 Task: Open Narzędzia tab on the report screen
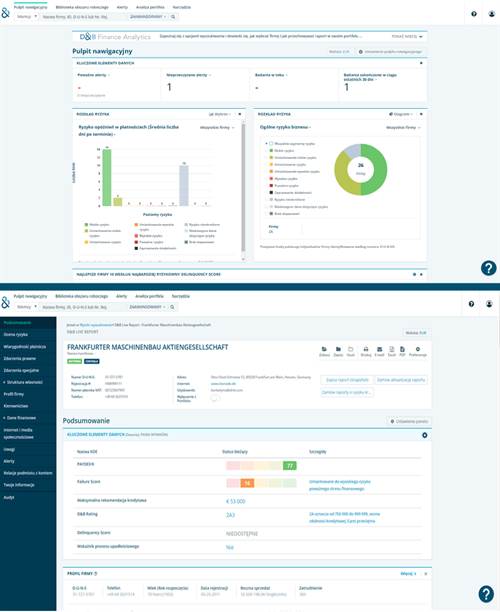pyautogui.click(x=181, y=296)
